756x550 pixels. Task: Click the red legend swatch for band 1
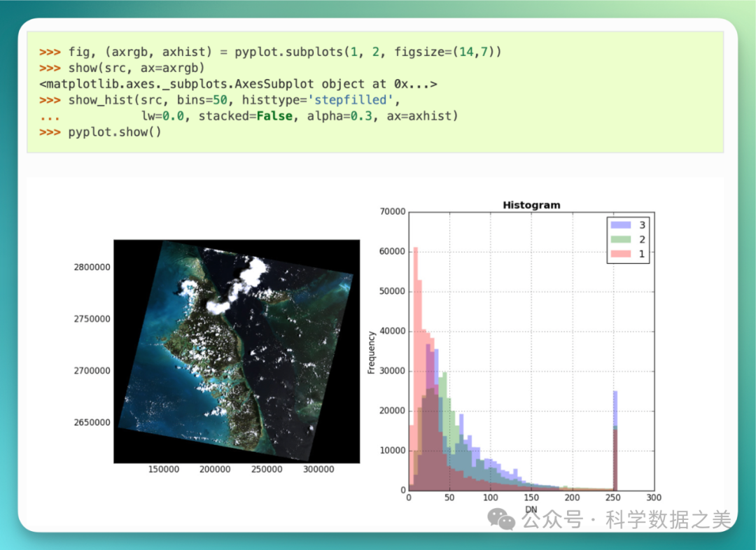[x=620, y=254]
